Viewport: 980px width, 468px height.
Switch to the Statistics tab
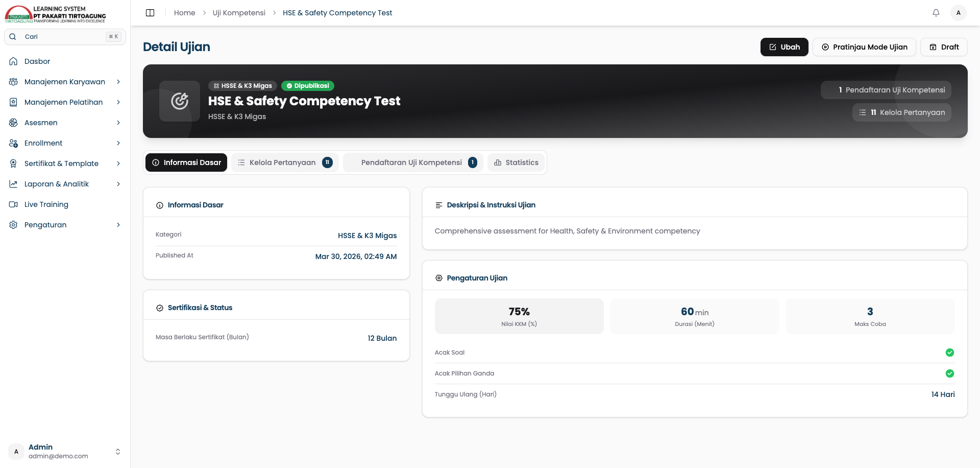pos(516,162)
